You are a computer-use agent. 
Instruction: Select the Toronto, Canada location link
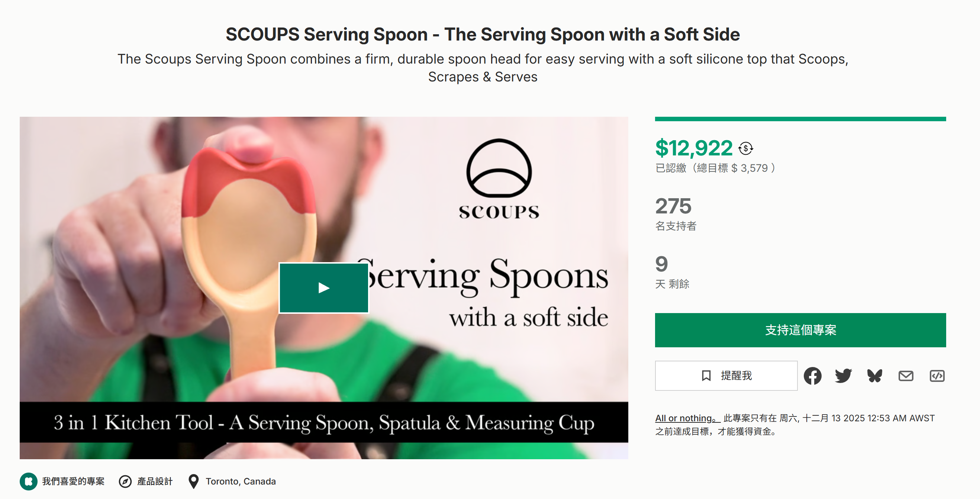241,482
